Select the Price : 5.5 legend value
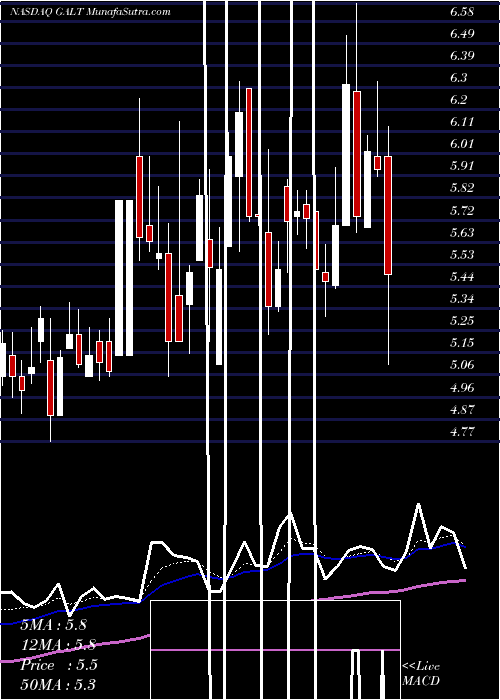The height and width of the screenshot is (700, 500). coord(59,665)
